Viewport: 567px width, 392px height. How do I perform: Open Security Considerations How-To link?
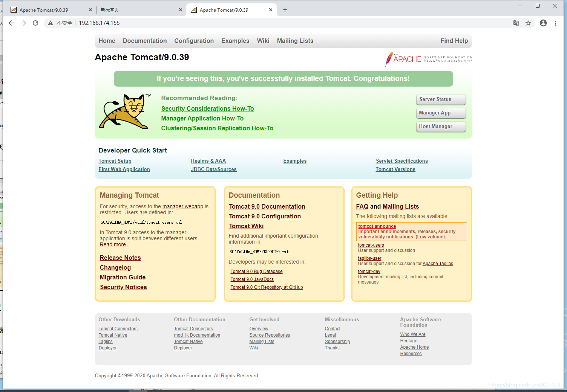(x=207, y=108)
